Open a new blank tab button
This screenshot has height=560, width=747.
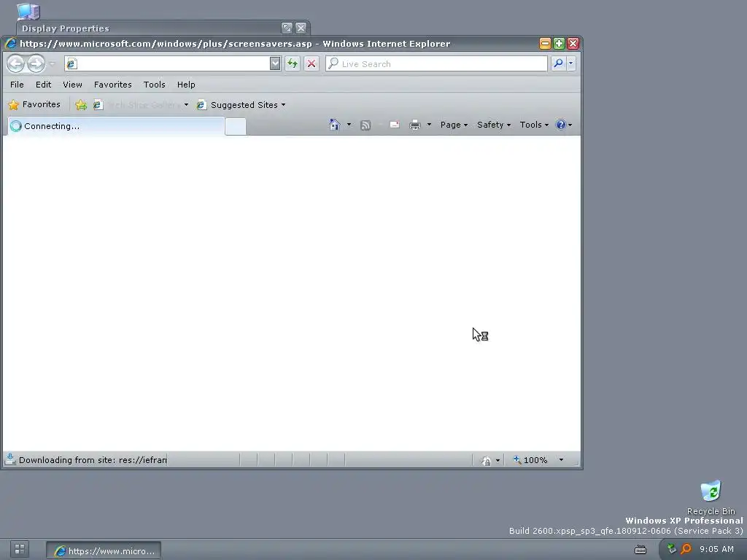pos(236,127)
